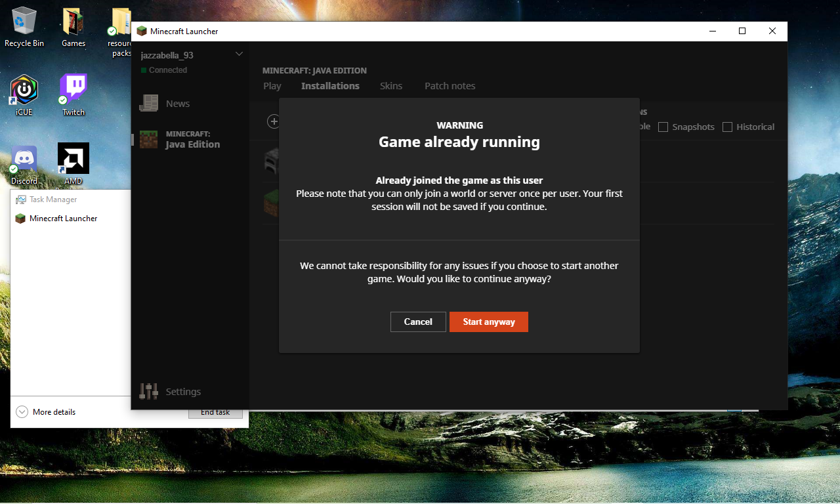Screen dimensions: 840x504
Task: Select Minecraft: Java Edition in the sidebar
Action: point(190,139)
